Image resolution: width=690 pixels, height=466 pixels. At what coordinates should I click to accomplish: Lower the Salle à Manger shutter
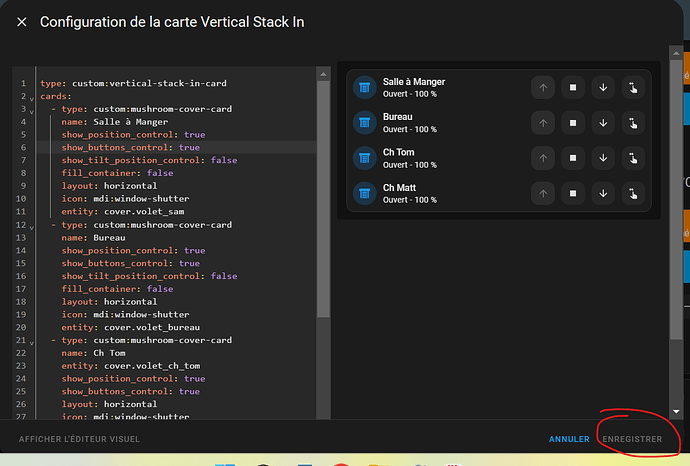(603, 88)
